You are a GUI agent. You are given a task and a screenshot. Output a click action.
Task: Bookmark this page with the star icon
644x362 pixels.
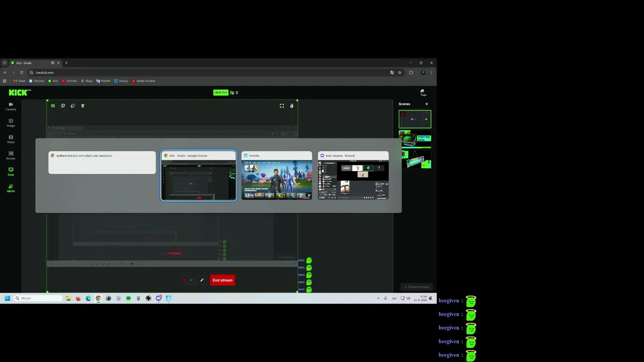coord(399,72)
